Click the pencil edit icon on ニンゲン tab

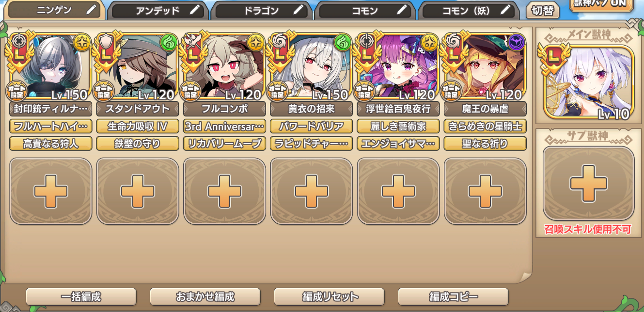(91, 10)
